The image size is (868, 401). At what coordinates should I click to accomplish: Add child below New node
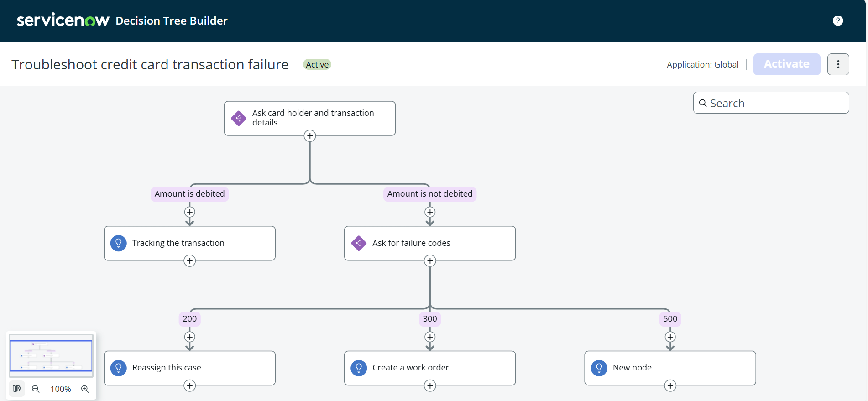pyautogui.click(x=670, y=386)
